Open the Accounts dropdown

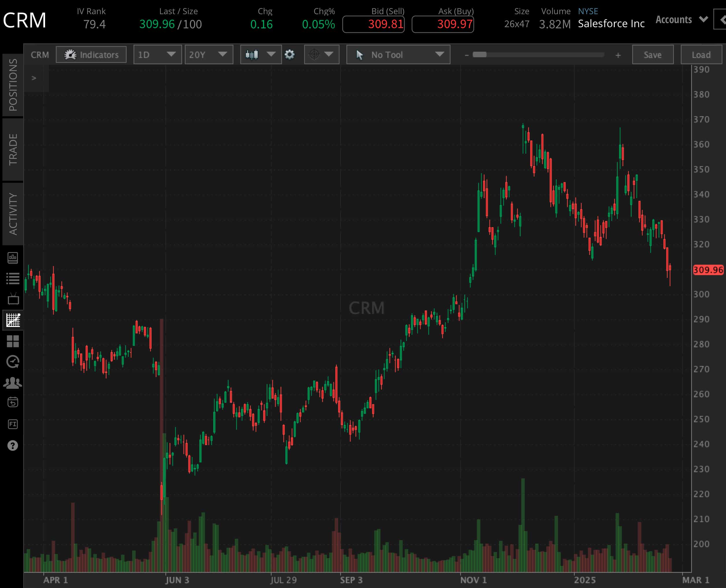(681, 19)
